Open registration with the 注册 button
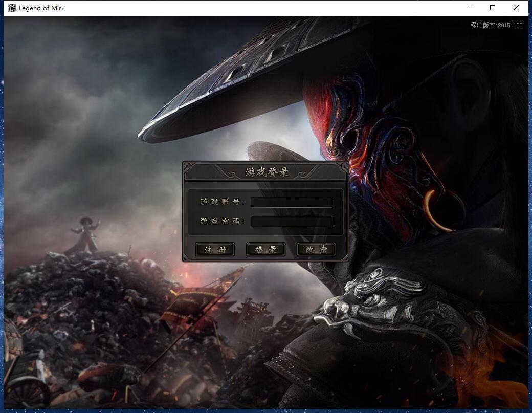Screen dimensions: 532x413 [215, 249]
